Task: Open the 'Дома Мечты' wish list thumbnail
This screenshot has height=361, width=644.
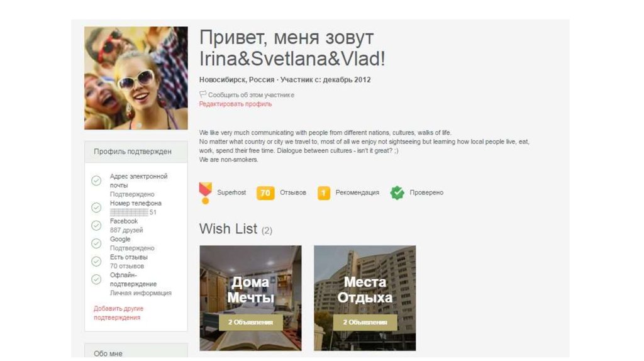Action: pyautogui.click(x=250, y=298)
